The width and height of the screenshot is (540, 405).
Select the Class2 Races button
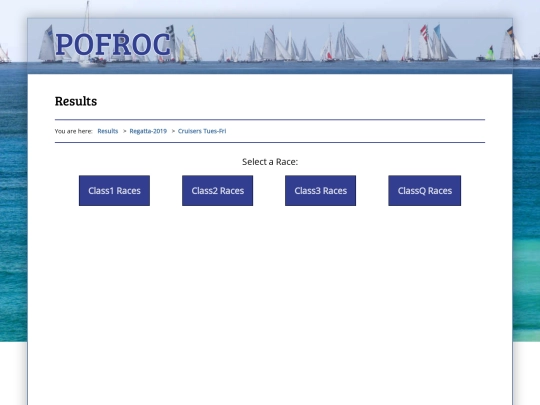[x=217, y=190]
